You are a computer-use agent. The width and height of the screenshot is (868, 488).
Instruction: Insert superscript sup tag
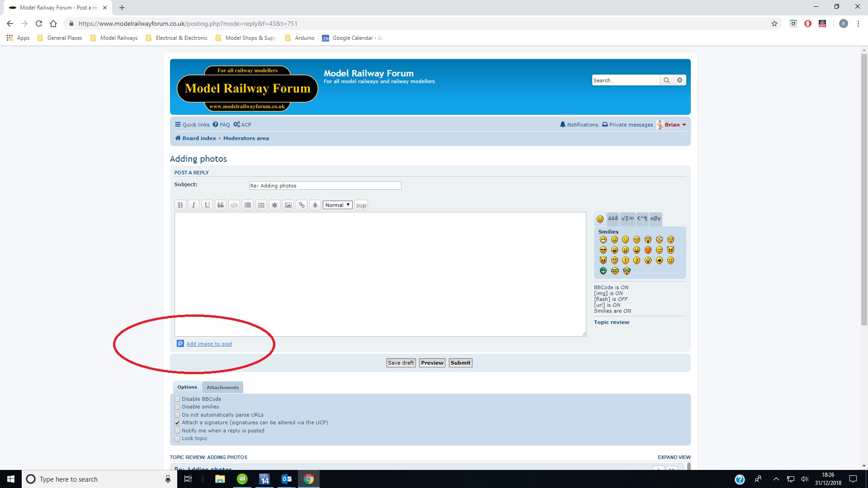point(361,205)
